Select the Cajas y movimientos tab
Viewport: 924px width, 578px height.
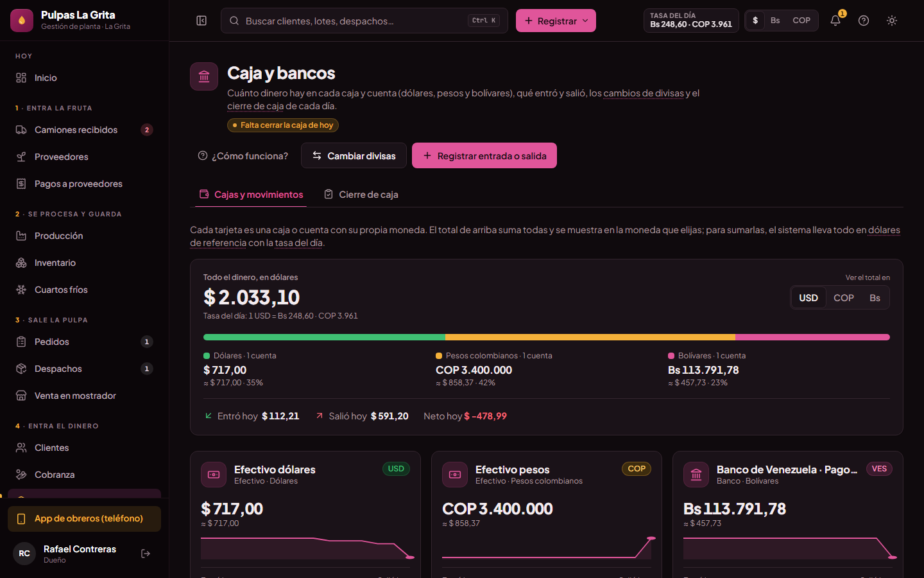[x=251, y=195]
